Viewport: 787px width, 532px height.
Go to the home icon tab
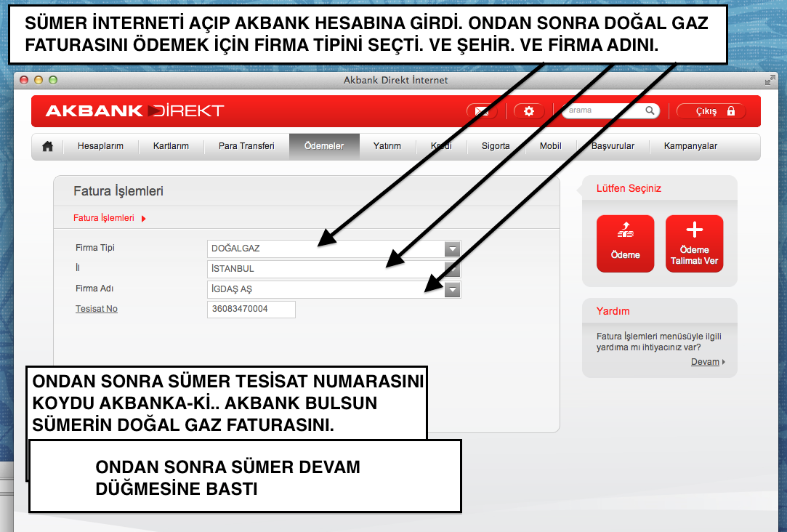48,147
